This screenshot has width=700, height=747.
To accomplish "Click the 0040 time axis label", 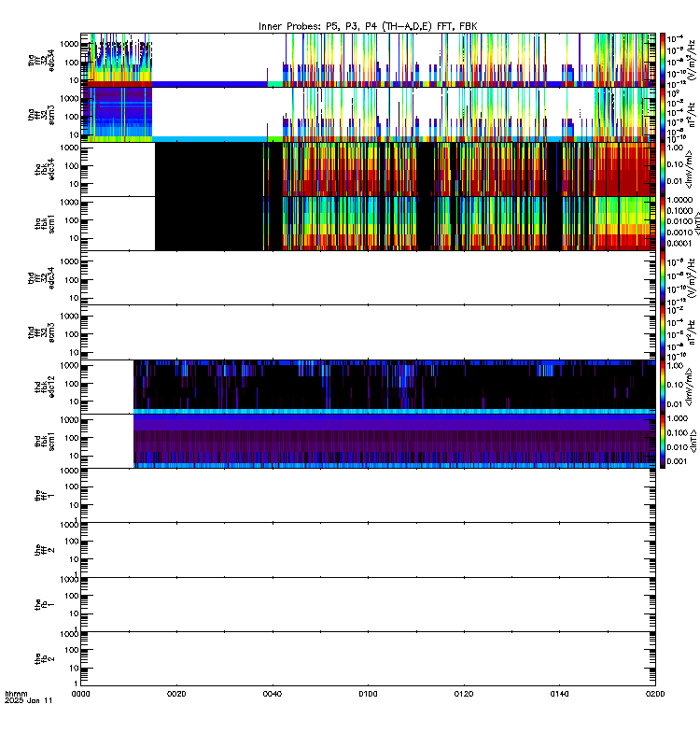I will (272, 694).
